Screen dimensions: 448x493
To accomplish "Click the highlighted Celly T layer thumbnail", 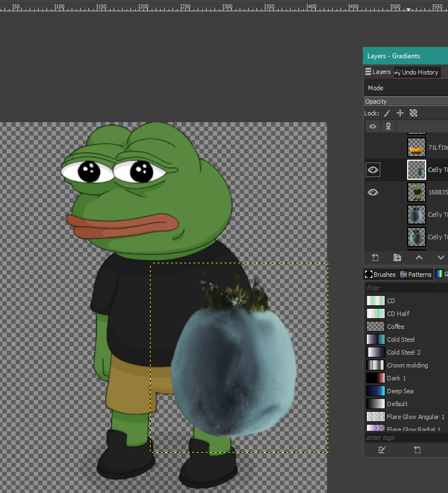I will tap(417, 170).
